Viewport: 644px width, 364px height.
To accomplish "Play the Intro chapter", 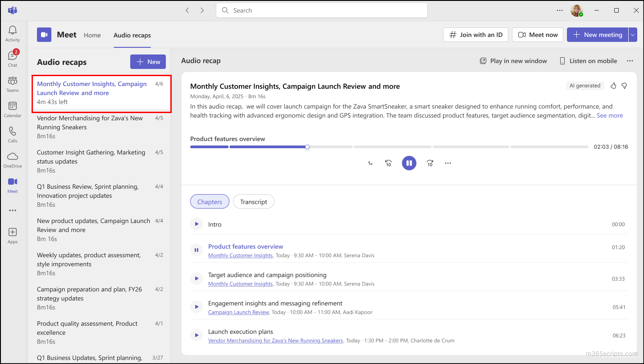I will [196, 224].
